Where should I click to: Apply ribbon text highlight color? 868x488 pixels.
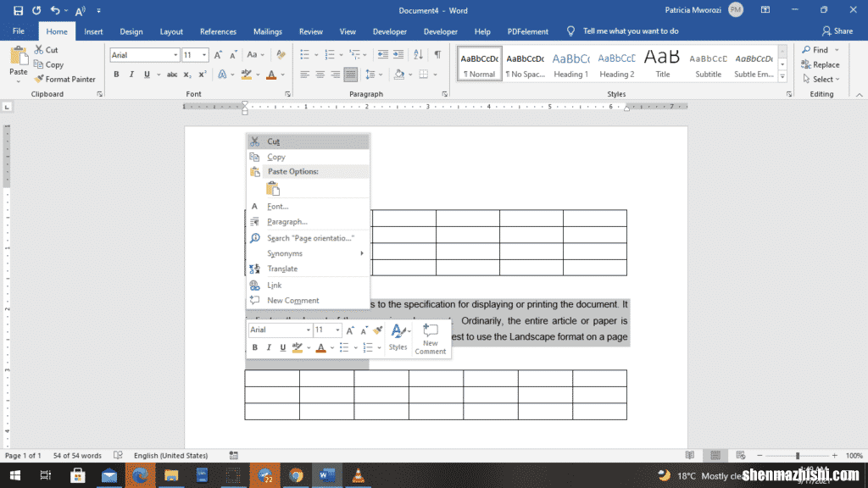coord(247,75)
